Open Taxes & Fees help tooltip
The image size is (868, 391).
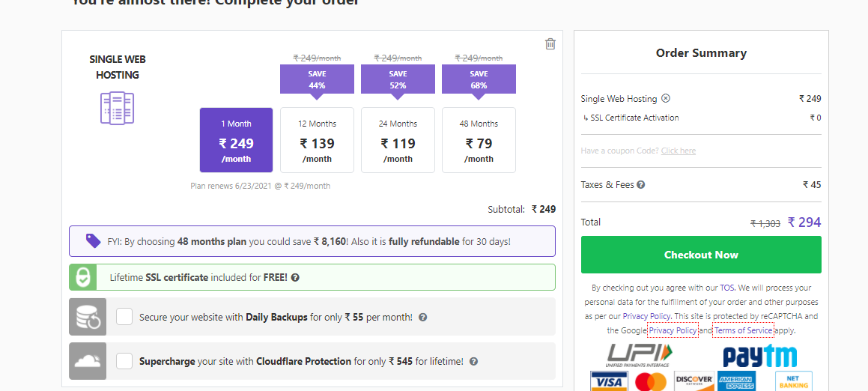(641, 185)
